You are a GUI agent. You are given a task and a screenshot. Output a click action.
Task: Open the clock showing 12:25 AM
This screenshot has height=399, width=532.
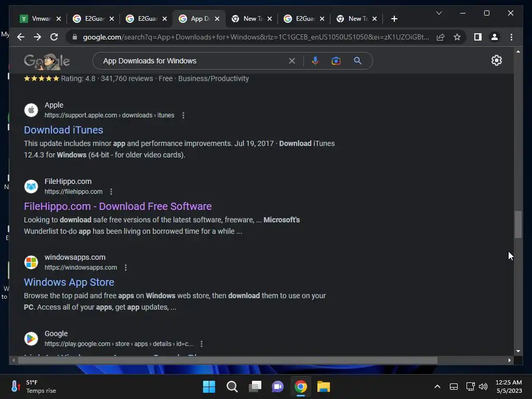click(509, 387)
